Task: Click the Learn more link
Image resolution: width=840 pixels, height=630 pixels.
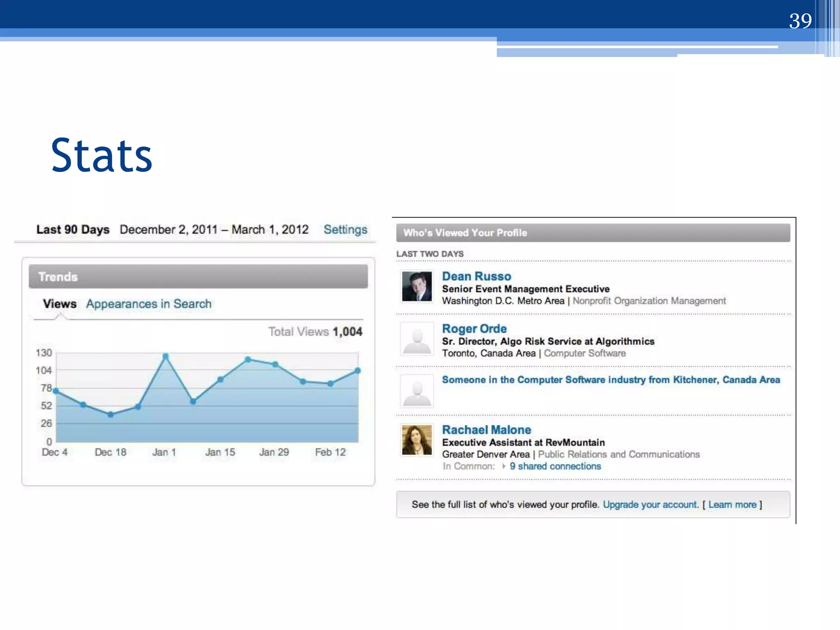Action: [x=732, y=504]
